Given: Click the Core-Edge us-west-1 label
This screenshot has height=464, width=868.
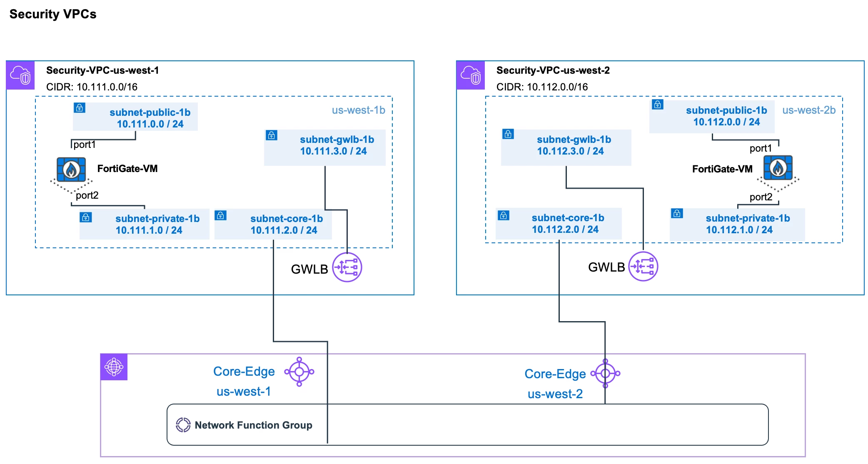Looking at the screenshot, I should pos(244,382).
